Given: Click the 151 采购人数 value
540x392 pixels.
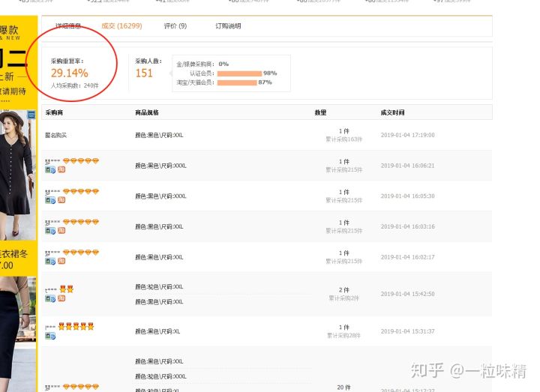Looking at the screenshot, I should (144, 73).
